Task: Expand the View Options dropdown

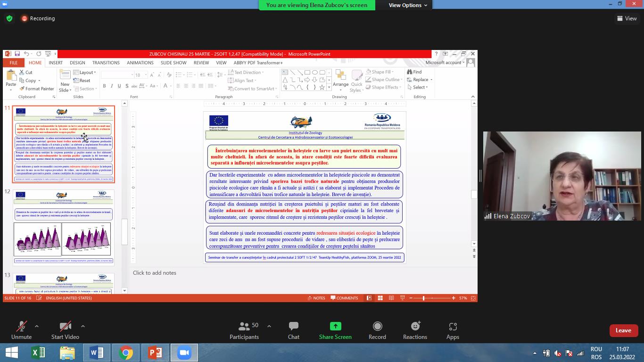Action: pos(408,5)
